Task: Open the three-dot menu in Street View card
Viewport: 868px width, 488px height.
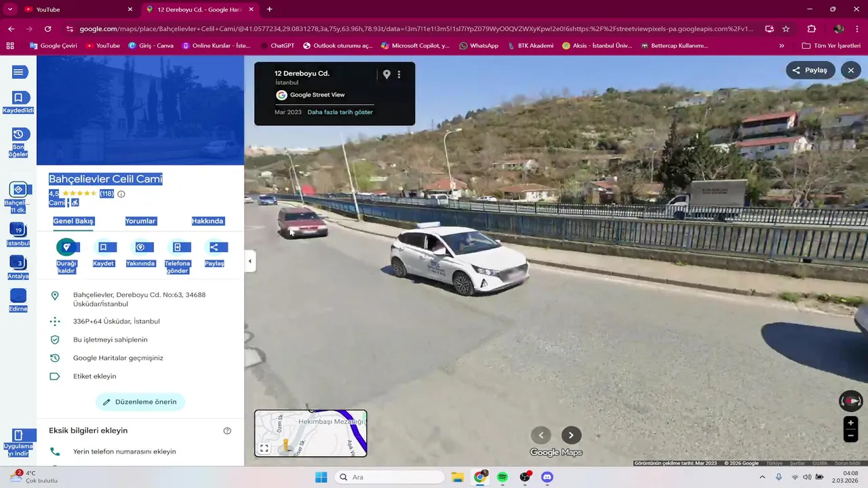Action: point(399,75)
